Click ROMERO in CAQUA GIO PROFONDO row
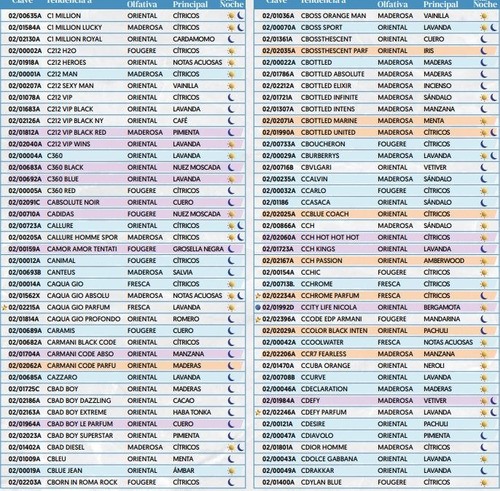500x491 pixels. [186, 319]
